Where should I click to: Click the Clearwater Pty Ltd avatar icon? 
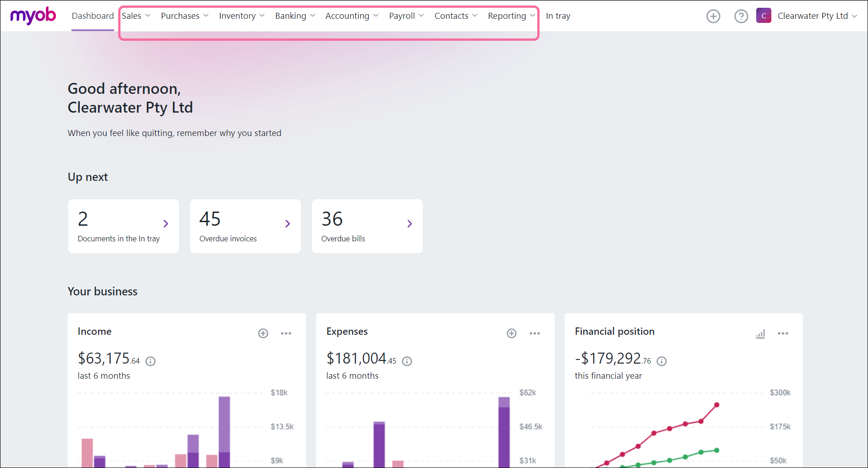(764, 16)
